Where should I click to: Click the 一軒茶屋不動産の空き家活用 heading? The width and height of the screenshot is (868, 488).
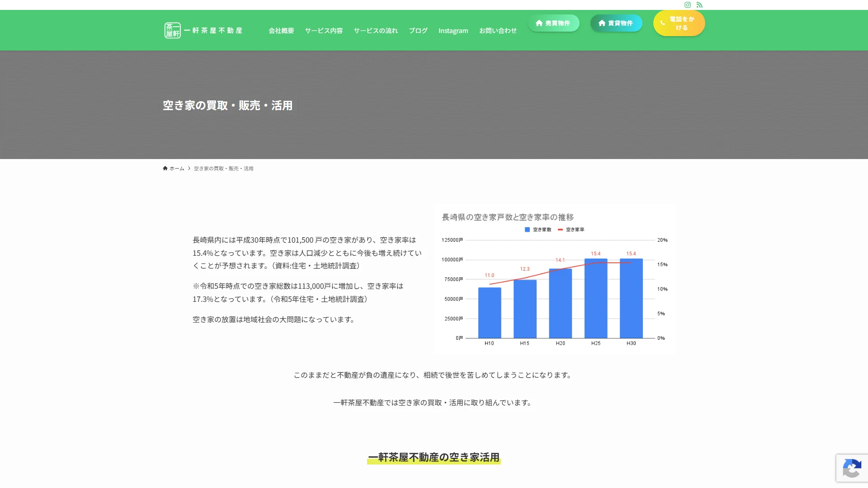point(434,457)
